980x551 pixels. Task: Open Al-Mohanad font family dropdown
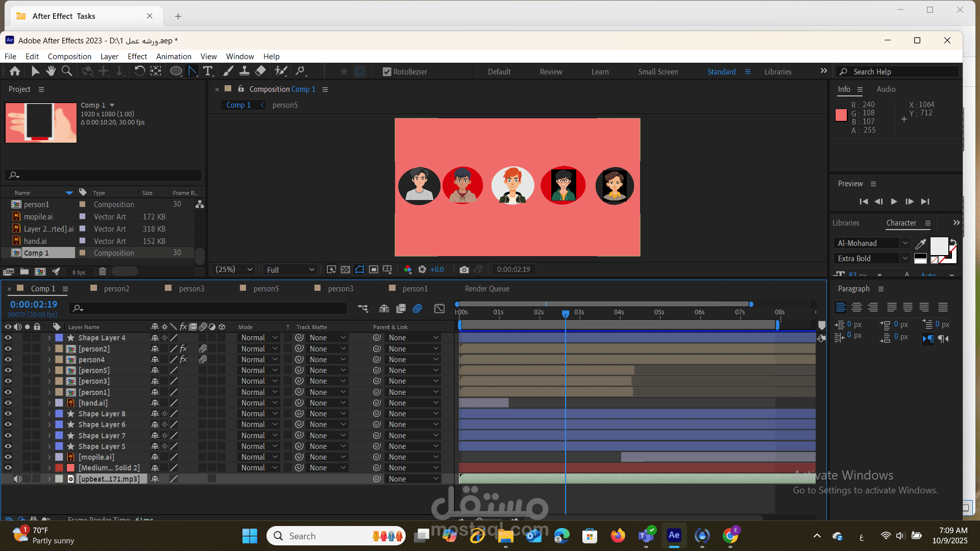coord(905,243)
